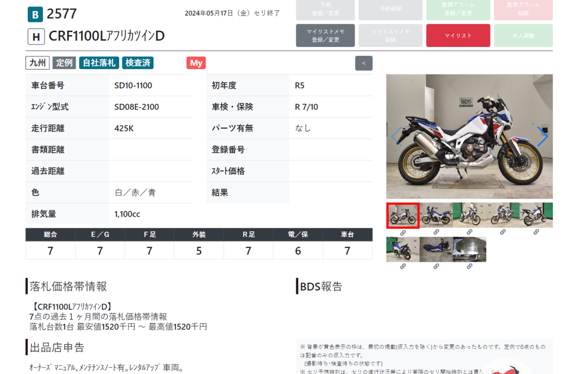Open link icon under the selected left-side thumbnail

pyautogui.click(x=403, y=233)
